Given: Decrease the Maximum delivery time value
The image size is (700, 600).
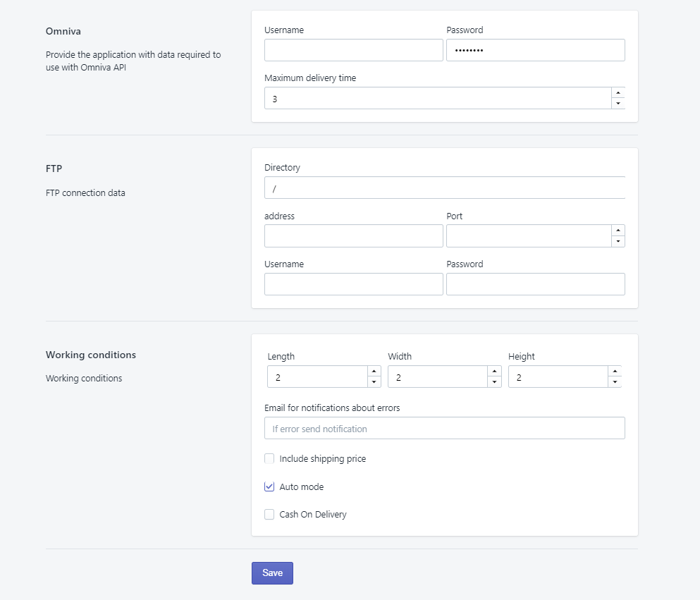Looking at the screenshot, I should click(618, 104).
